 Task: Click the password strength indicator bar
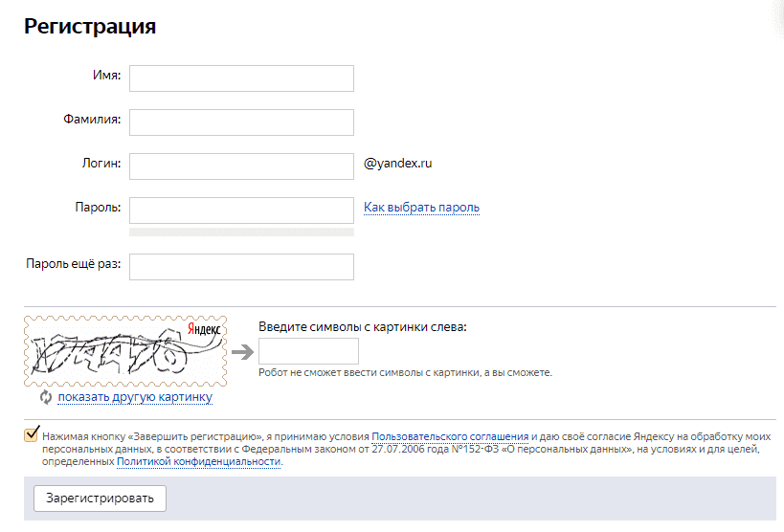(241, 232)
